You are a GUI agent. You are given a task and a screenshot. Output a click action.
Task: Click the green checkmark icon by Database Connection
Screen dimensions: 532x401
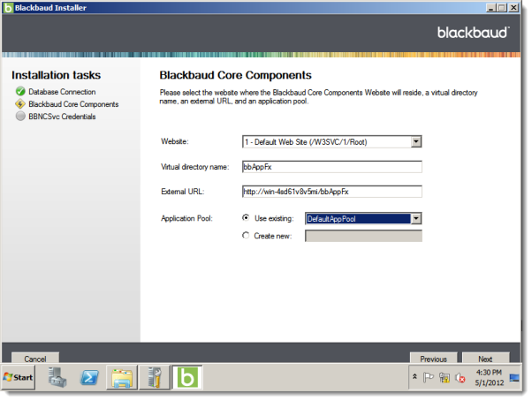(x=20, y=91)
